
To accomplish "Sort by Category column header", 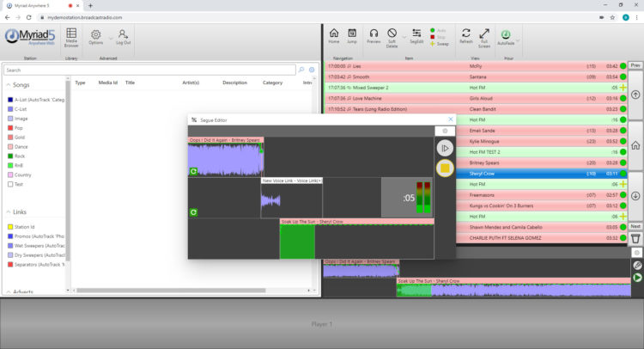I will click(x=272, y=83).
